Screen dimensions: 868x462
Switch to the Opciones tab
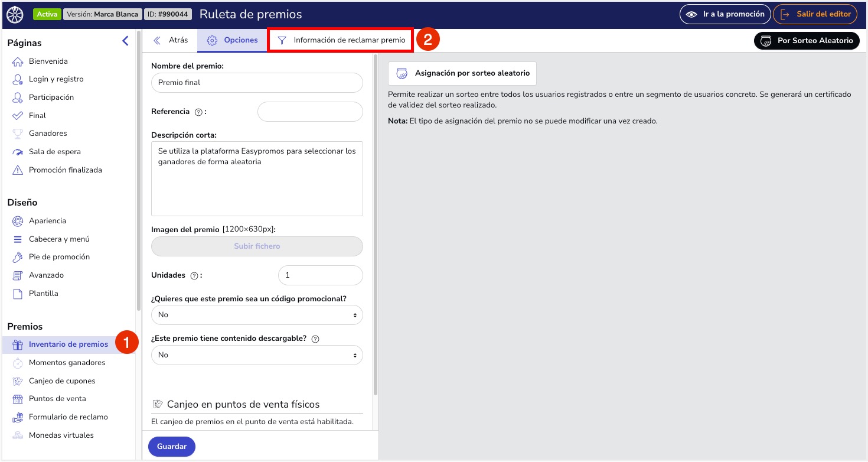(x=232, y=40)
